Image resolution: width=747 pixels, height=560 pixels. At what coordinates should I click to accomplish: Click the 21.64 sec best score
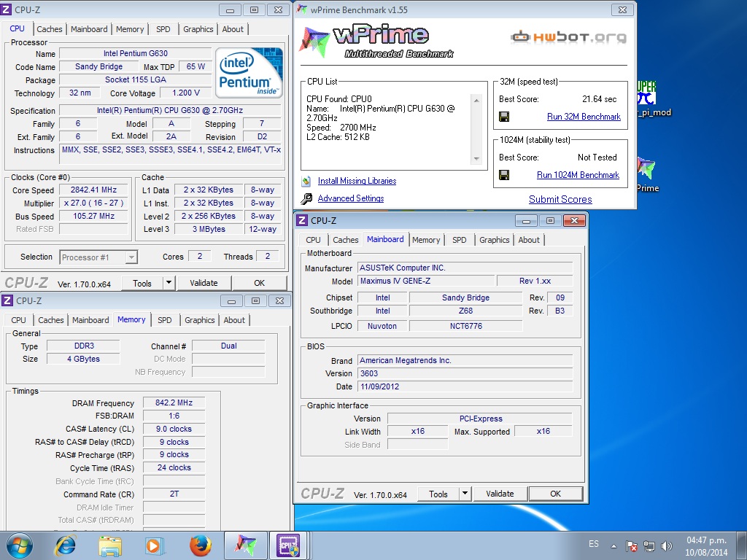[599, 99]
